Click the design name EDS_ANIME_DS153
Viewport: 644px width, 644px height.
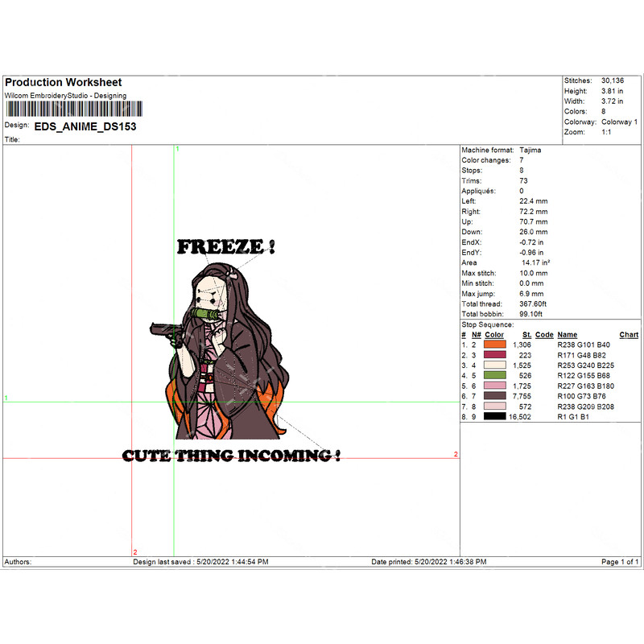[x=85, y=126]
